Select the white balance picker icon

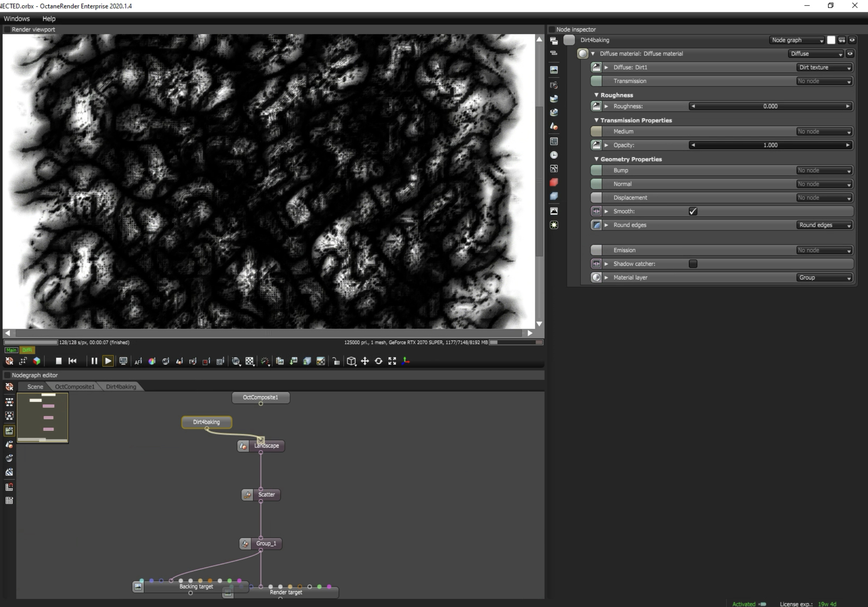(x=152, y=361)
